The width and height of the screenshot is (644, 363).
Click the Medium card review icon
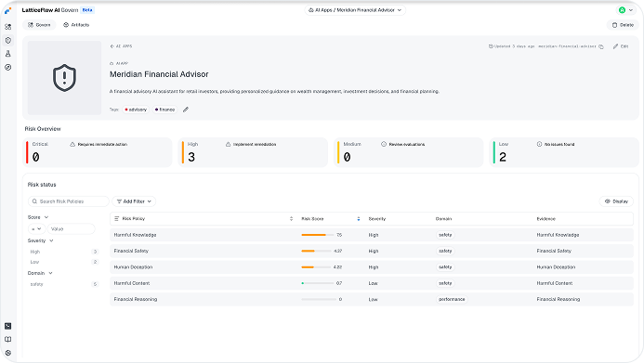click(384, 145)
